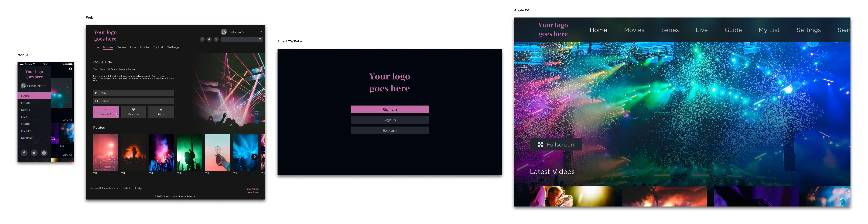
Task: Open Twitter icon in Mobile menu
Action: click(x=34, y=153)
